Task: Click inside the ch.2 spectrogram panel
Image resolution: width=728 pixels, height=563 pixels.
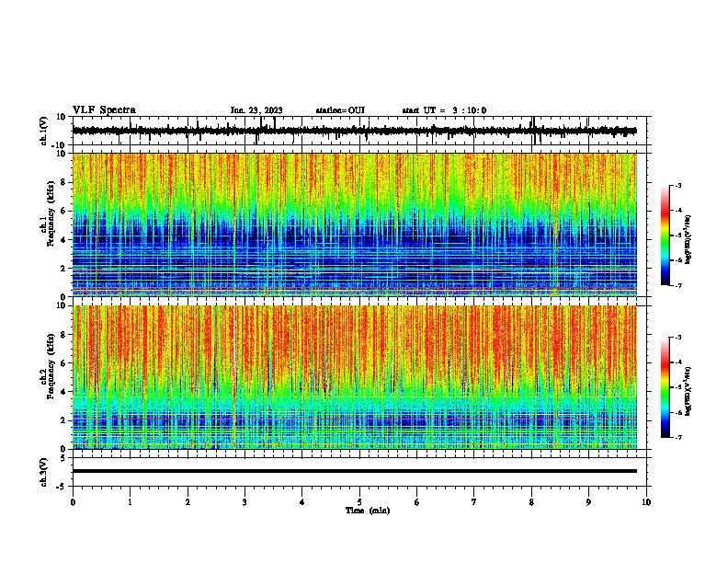Action: (x=354, y=377)
